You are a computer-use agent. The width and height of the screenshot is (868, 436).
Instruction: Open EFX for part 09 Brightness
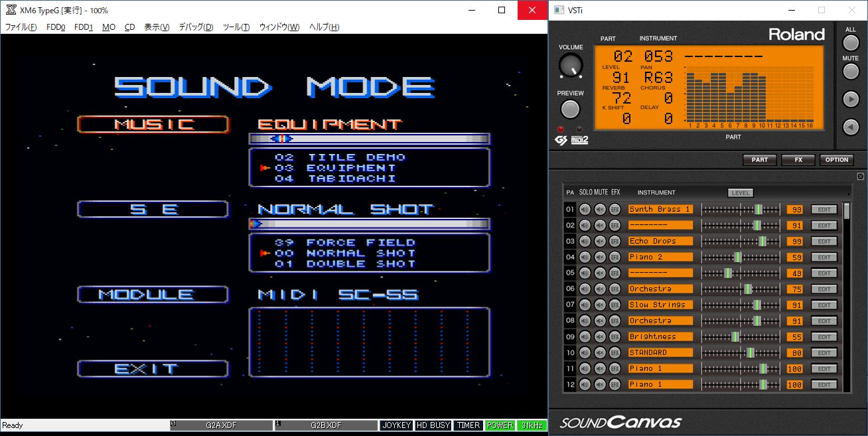[615, 336]
